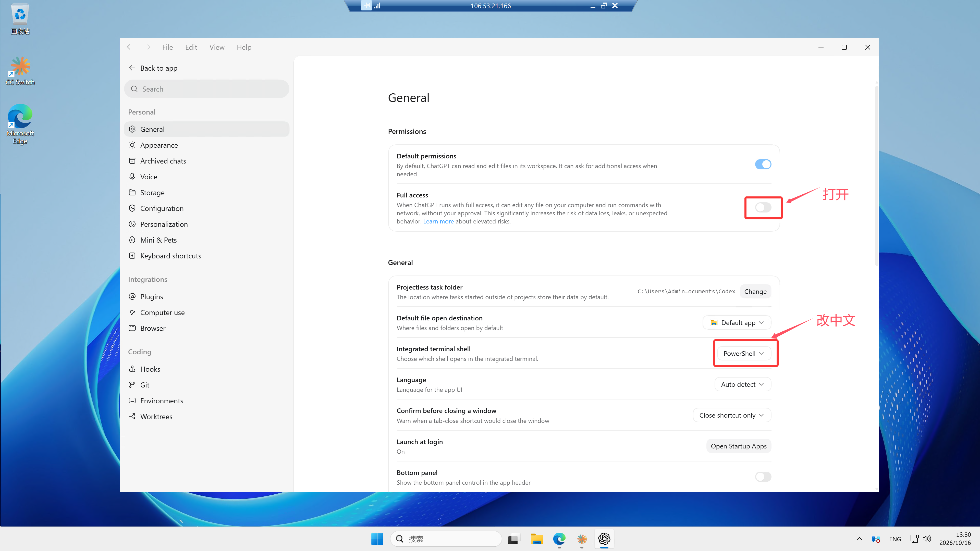This screenshot has width=980, height=551.
Task: Click the Computer use cursor icon
Action: (x=132, y=312)
